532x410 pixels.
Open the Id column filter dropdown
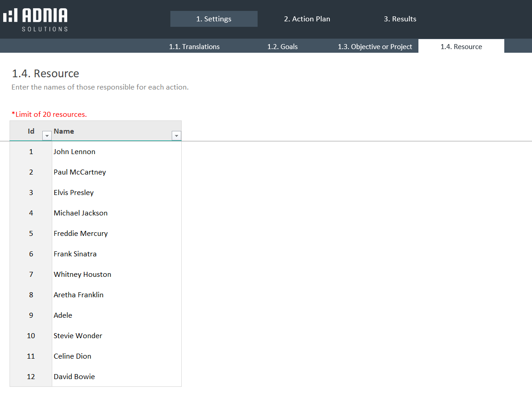(46, 136)
